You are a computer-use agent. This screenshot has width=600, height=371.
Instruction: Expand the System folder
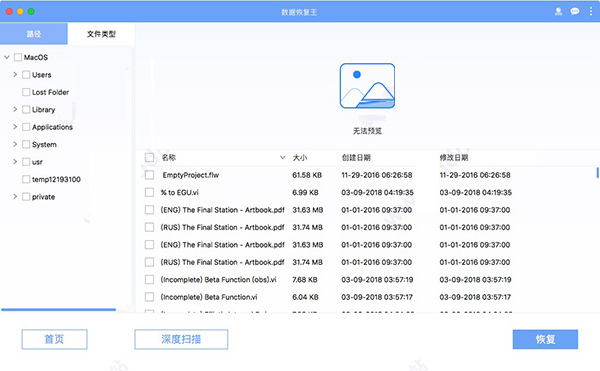15,144
